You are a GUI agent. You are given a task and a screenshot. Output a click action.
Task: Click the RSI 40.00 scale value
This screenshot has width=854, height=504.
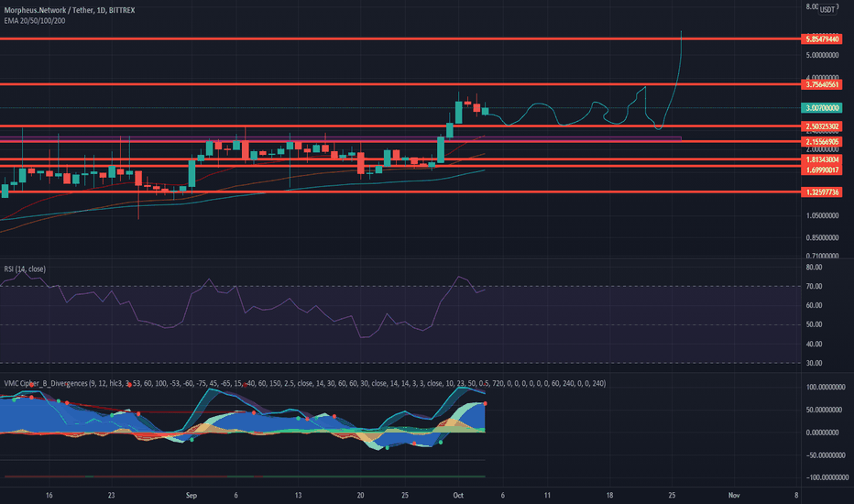tap(814, 344)
